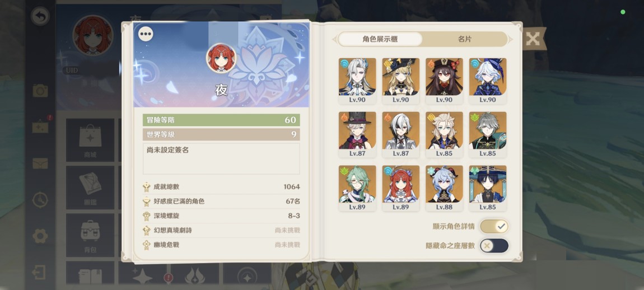Close the profile book with X
Viewport: 644px width, 290px height.
tap(533, 39)
